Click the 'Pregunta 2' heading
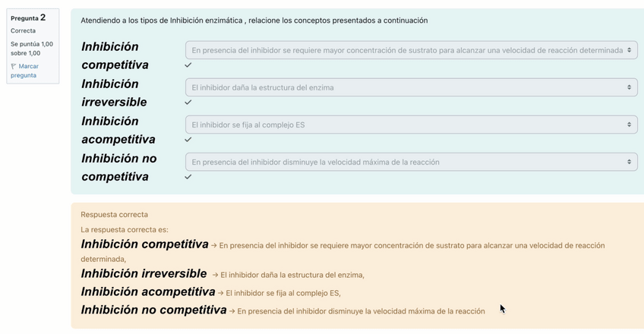Viewport: 644px width, 334px height. pos(28,17)
